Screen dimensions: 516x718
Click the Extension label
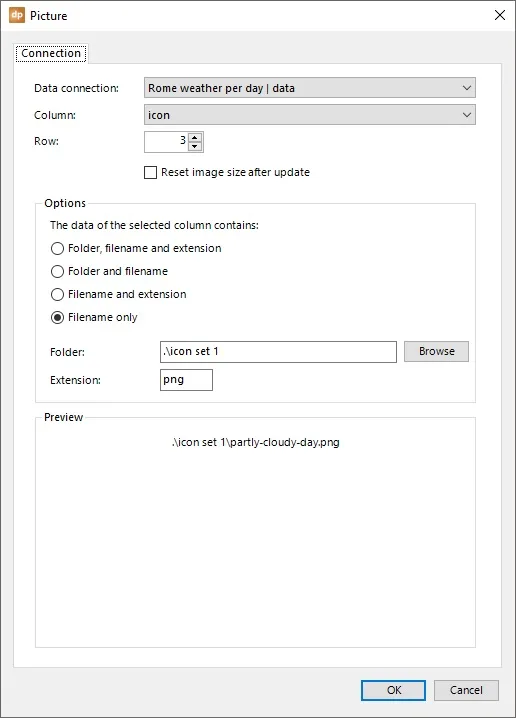coord(75,380)
